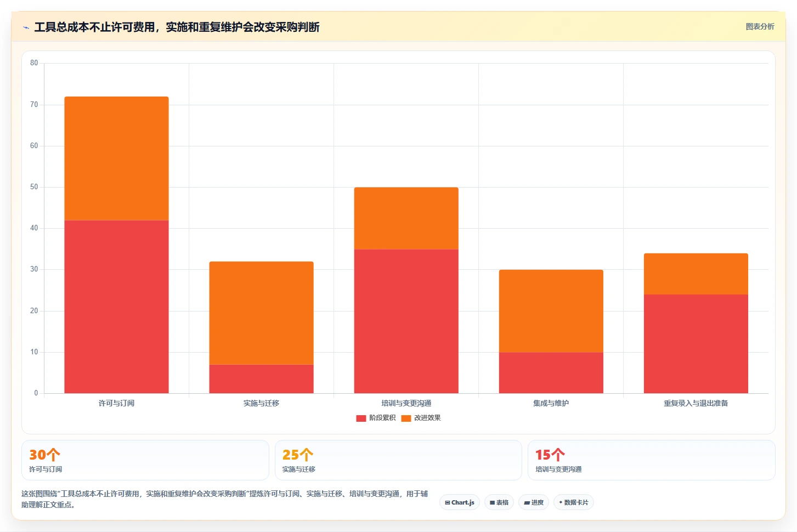
Task: Click the description paragraph below the cards
Action: [x=225, y=499]
